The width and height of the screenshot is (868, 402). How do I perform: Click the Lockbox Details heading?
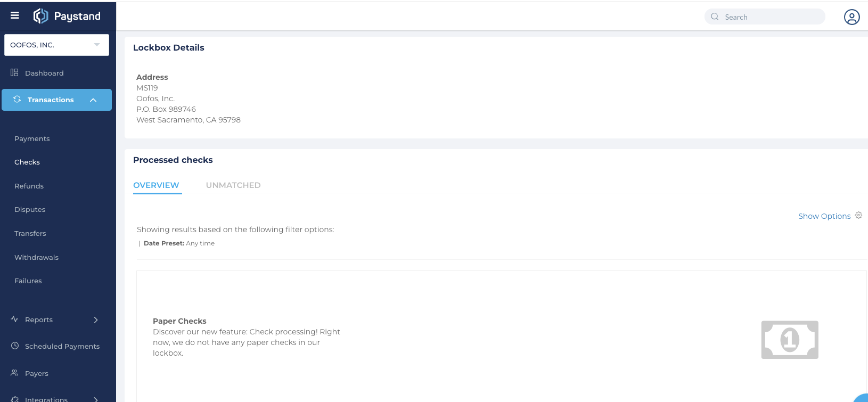tap(169, 47)
